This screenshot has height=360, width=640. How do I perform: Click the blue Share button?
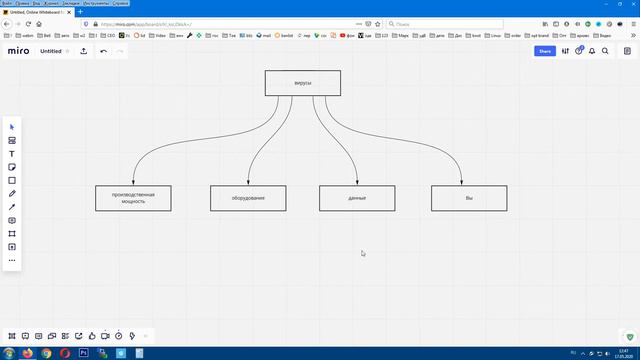click(x=545, y=51)
